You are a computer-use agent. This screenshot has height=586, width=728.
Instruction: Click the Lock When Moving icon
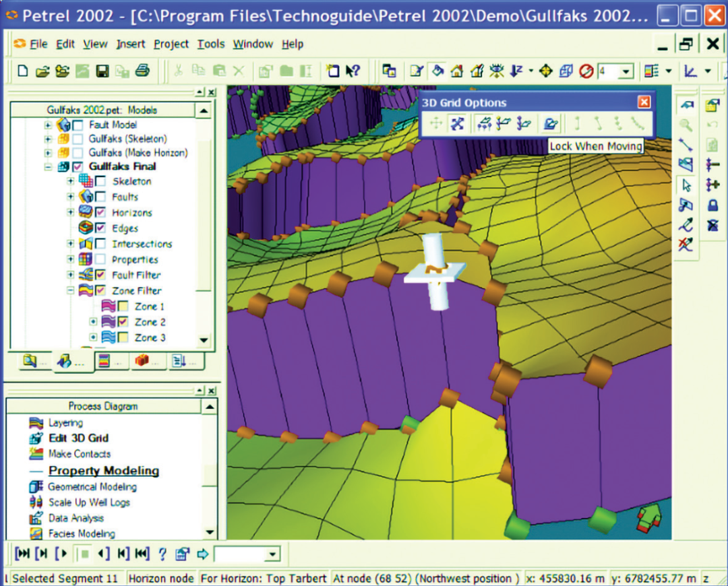click(x=550, y=123)
